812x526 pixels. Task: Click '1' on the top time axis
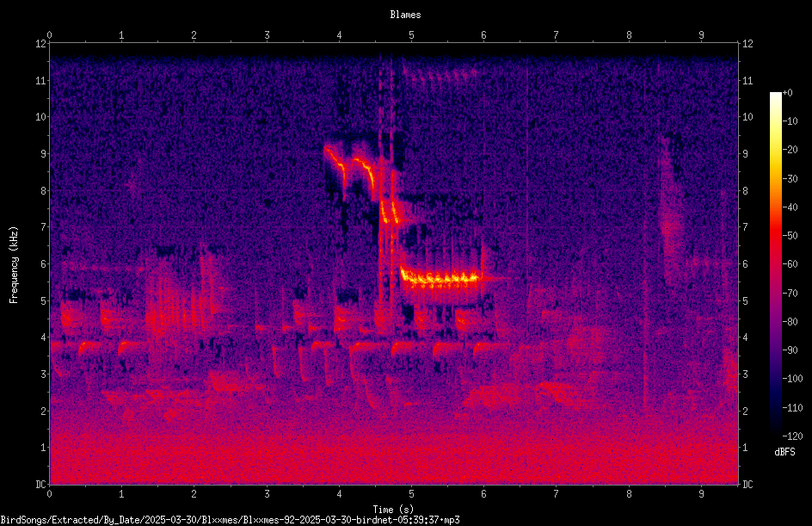pyautogui.click(x=121, y=35)
